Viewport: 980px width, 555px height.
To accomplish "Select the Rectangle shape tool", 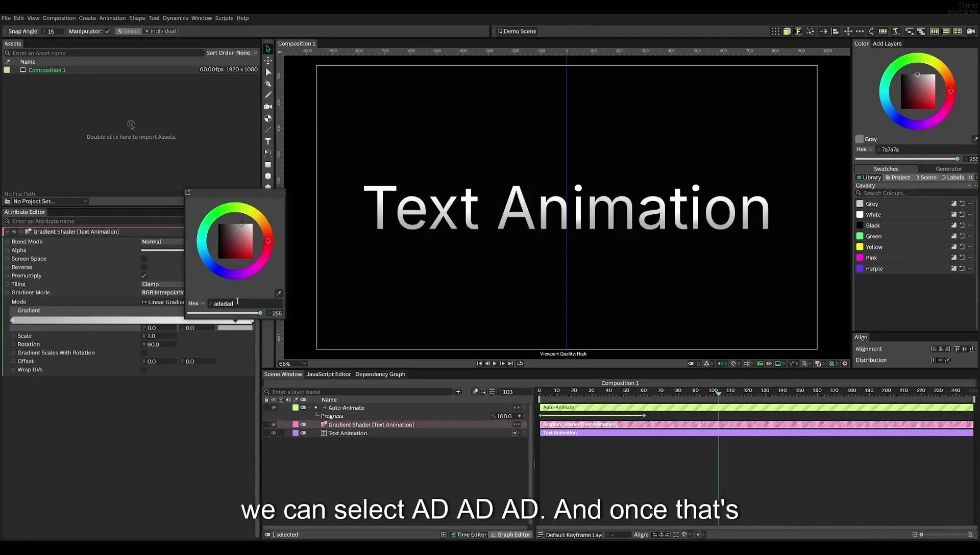I will [268, 165].
